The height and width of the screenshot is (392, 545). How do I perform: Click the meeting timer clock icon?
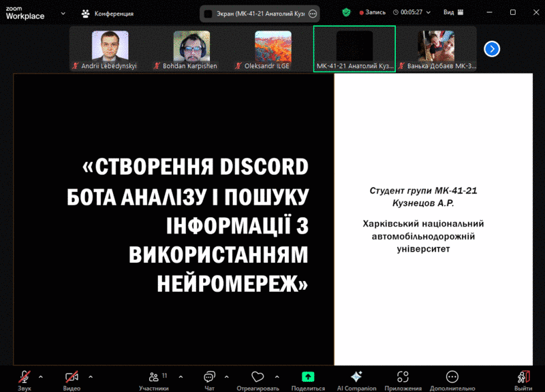[x=396, y=12]
